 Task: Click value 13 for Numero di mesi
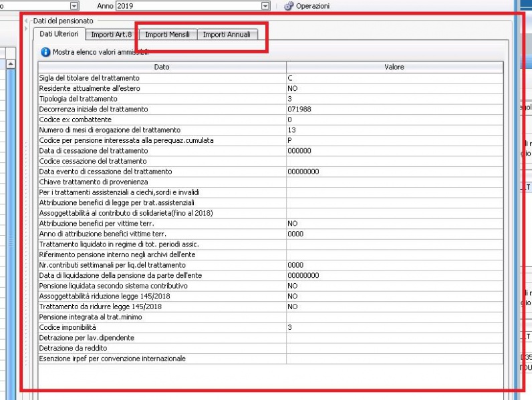[x=291, y=130]
